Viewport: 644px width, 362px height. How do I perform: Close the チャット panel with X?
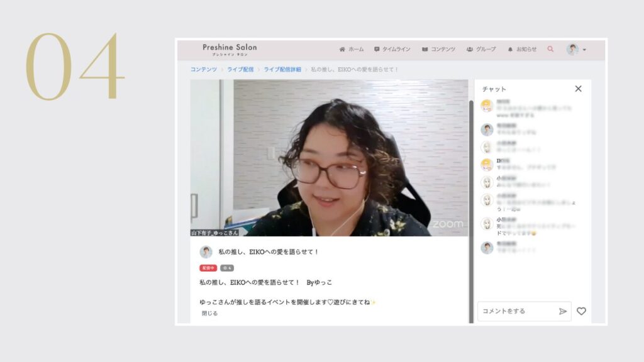(578, 89)
